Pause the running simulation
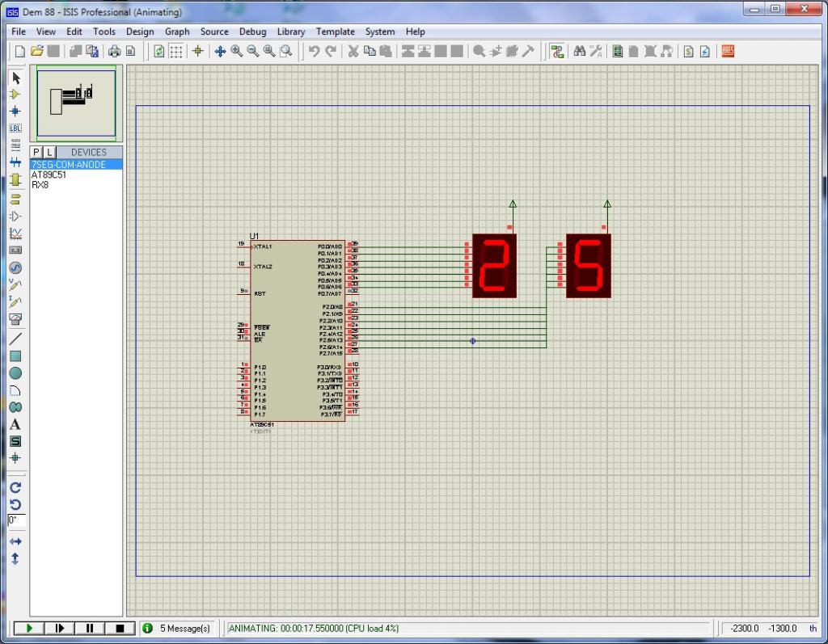This screenshot has height=644, width=828. coord(90,628)
